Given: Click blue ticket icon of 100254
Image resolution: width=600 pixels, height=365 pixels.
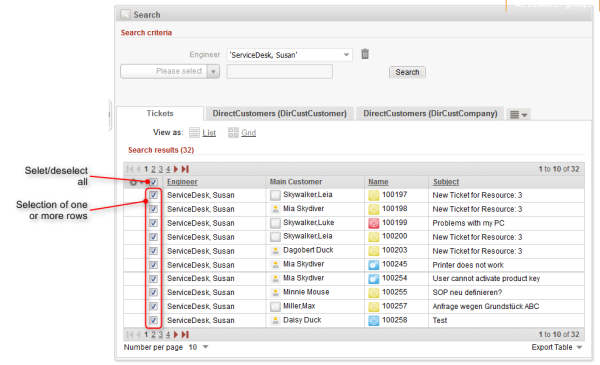Looking at the screenshot, I should click(373, 279).
